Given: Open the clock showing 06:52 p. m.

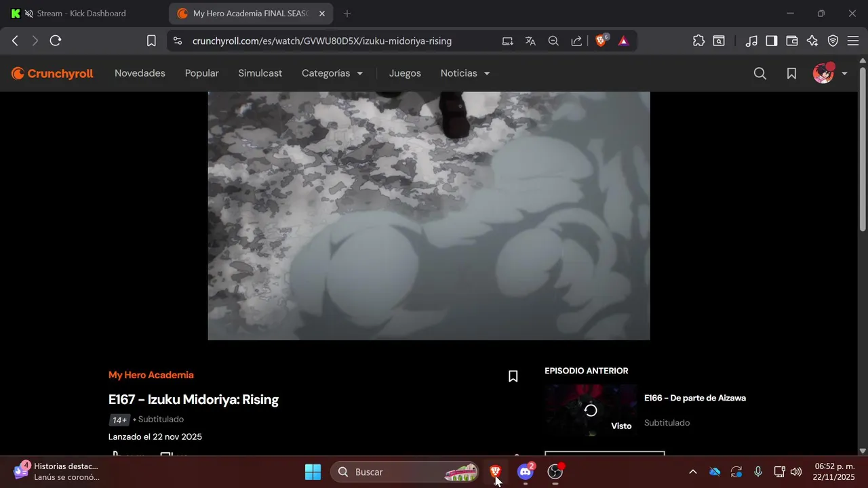Looking at the screenshot, I should pos(834,472).
